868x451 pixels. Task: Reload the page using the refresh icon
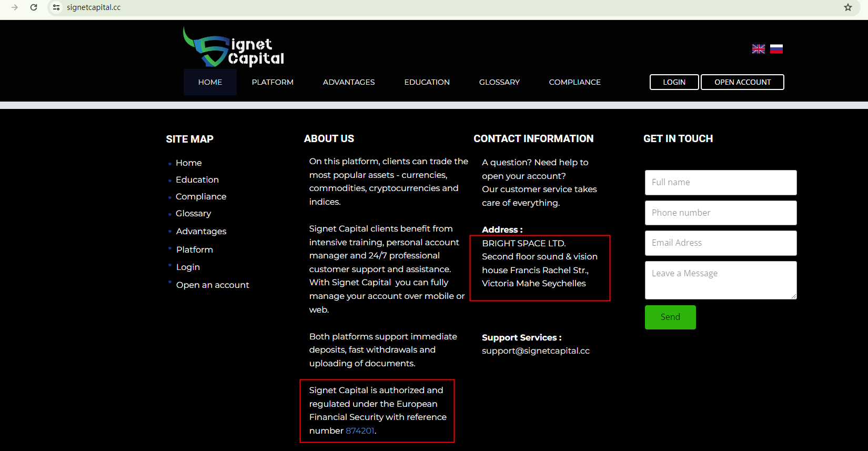[x=34, y=7]
